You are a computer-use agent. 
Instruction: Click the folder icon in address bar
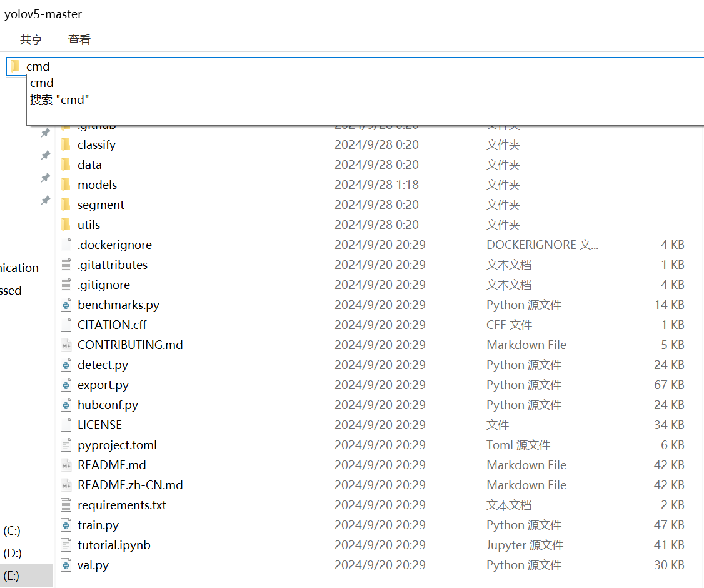(x=15, y=66)
